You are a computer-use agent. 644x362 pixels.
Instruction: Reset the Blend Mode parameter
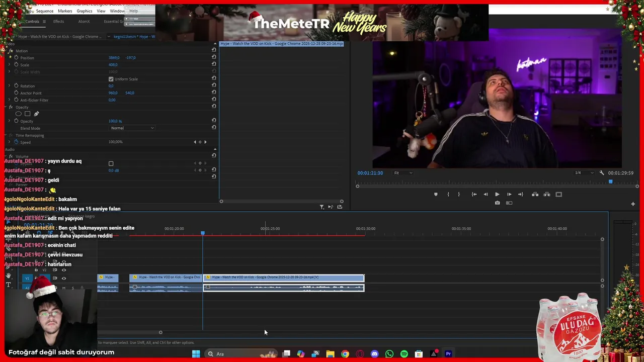click(x=214, y=127)
